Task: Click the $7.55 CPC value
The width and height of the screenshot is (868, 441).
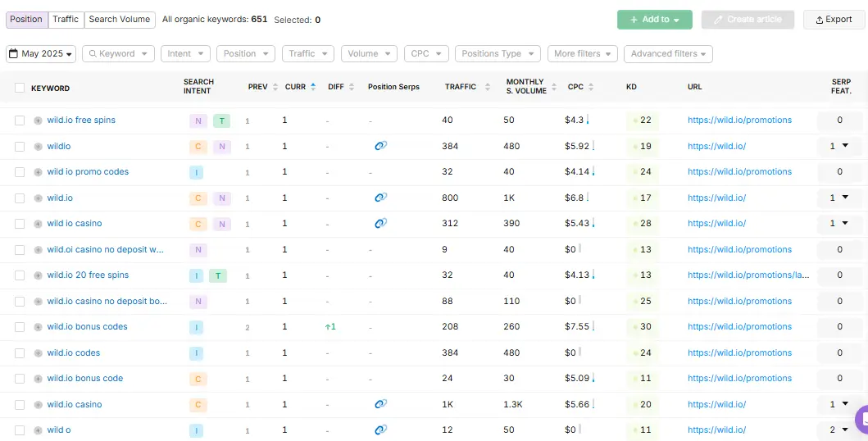Action: point(577,326)
